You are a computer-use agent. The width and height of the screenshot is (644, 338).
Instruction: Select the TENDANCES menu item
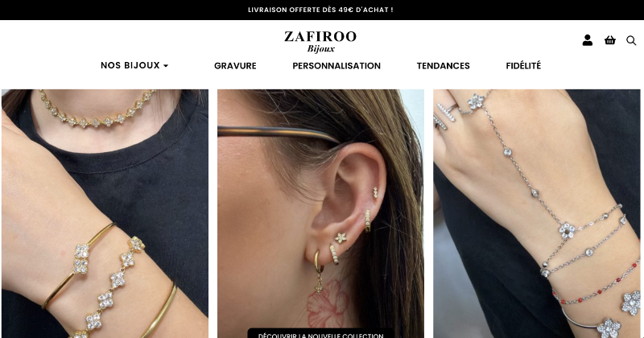(x=444, y=66)
